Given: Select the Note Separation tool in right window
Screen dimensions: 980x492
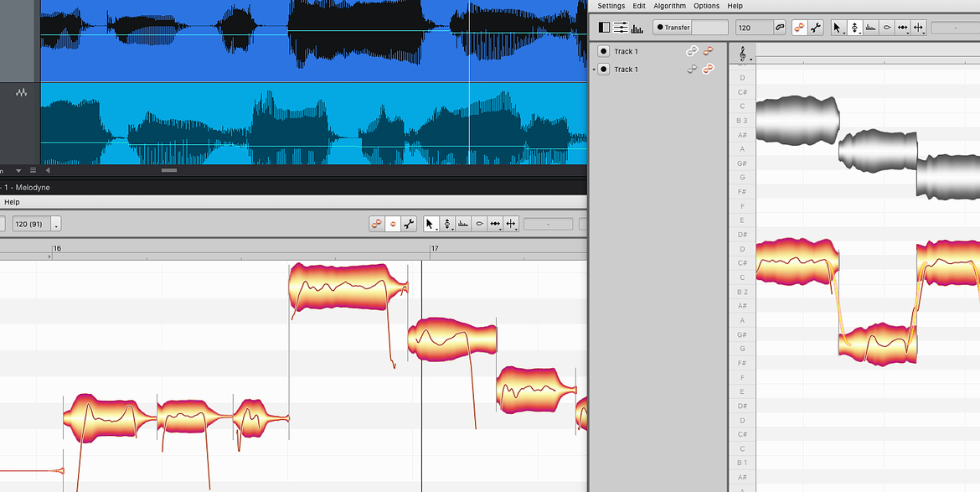Looking at the screenshot, I should (918, 28).
